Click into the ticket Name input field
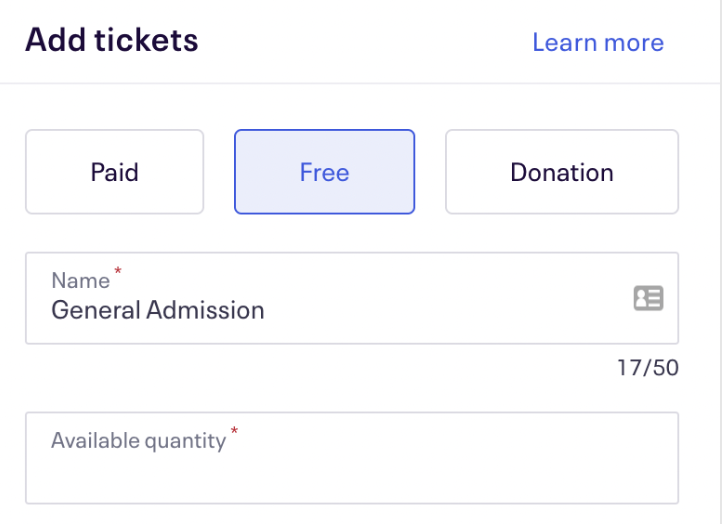 (x=330, y=309)
